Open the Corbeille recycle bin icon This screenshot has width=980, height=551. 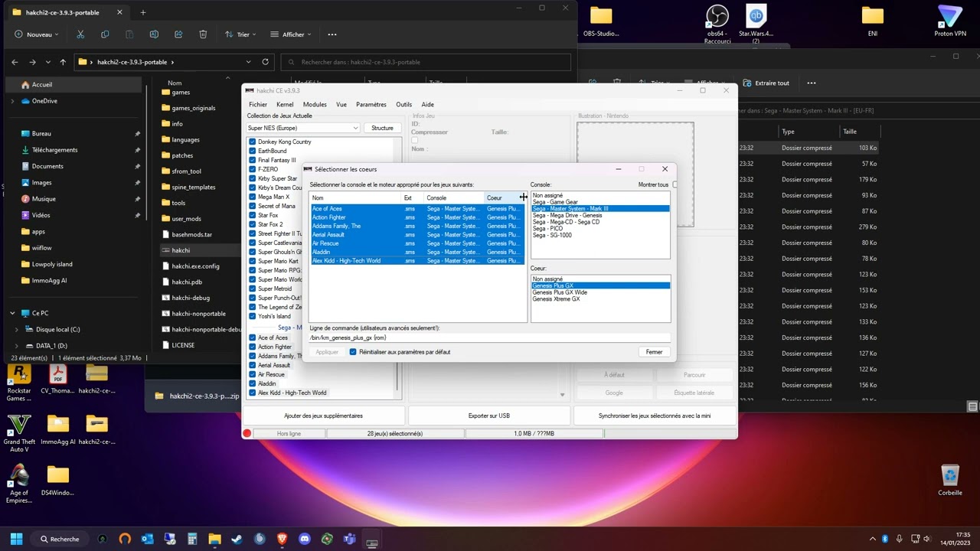click(x=949, y=480)
